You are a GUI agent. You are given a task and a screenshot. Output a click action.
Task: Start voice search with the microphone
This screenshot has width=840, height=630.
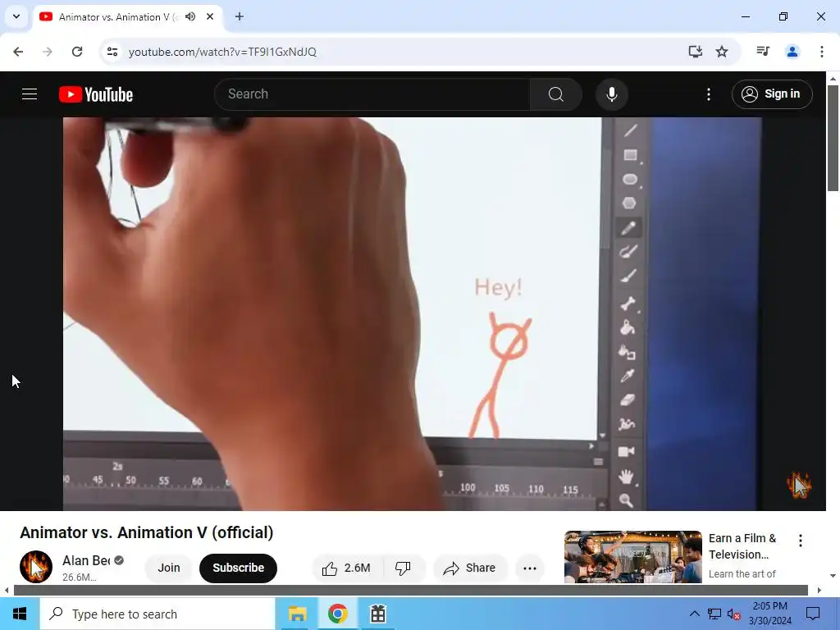coord(611,94)
